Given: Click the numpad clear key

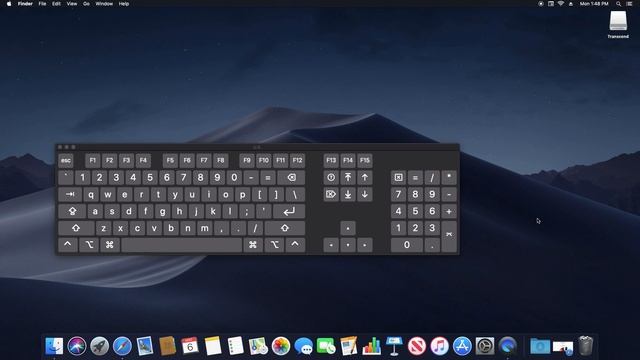Looking at the screenshot, I should 398,178.
